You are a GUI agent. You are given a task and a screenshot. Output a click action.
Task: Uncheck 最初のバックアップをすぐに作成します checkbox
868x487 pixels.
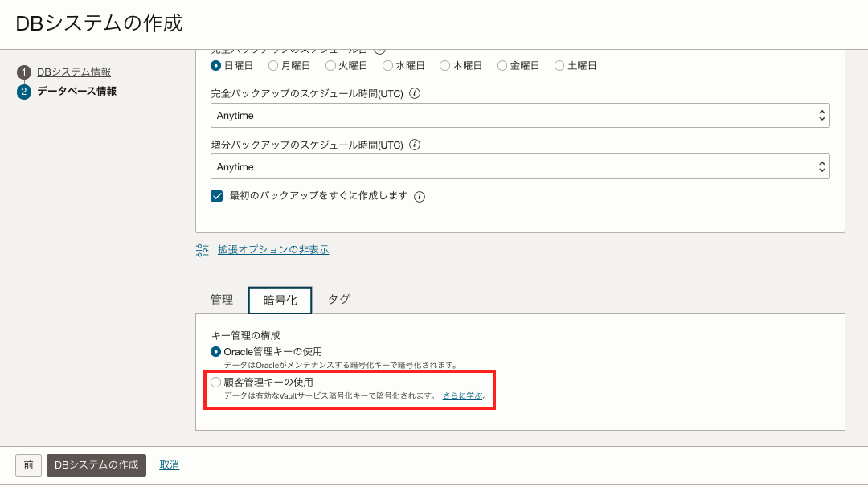pyautogui.click(x=217, y=196)
